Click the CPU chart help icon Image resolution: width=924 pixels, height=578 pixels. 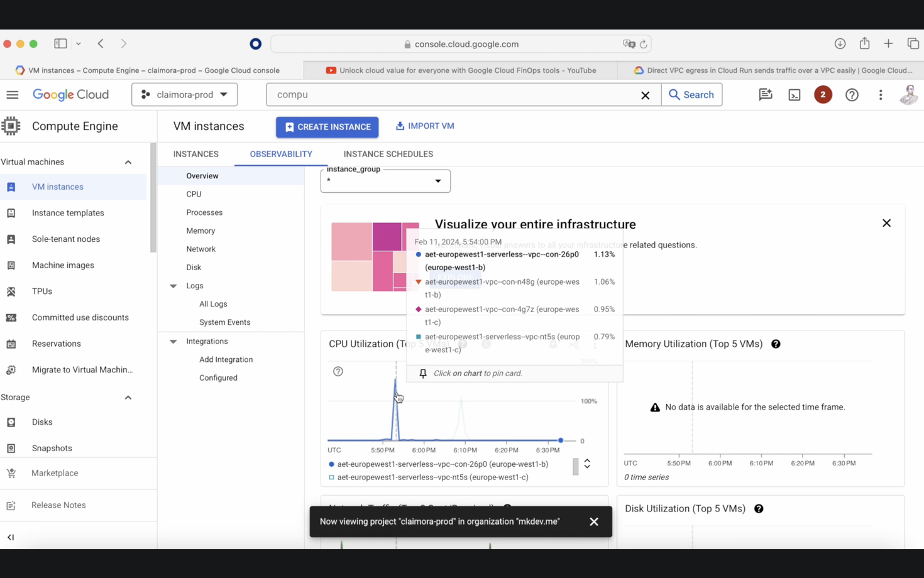[338, 371]
